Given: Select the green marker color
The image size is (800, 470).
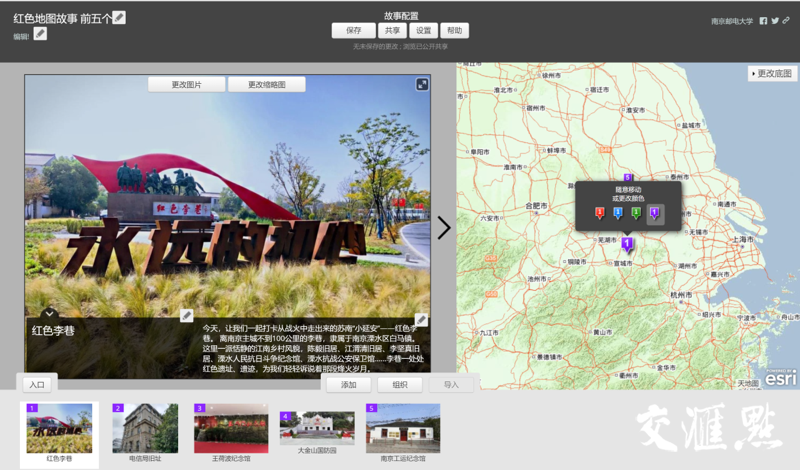Looking at the screenshot, I should 636,212.
